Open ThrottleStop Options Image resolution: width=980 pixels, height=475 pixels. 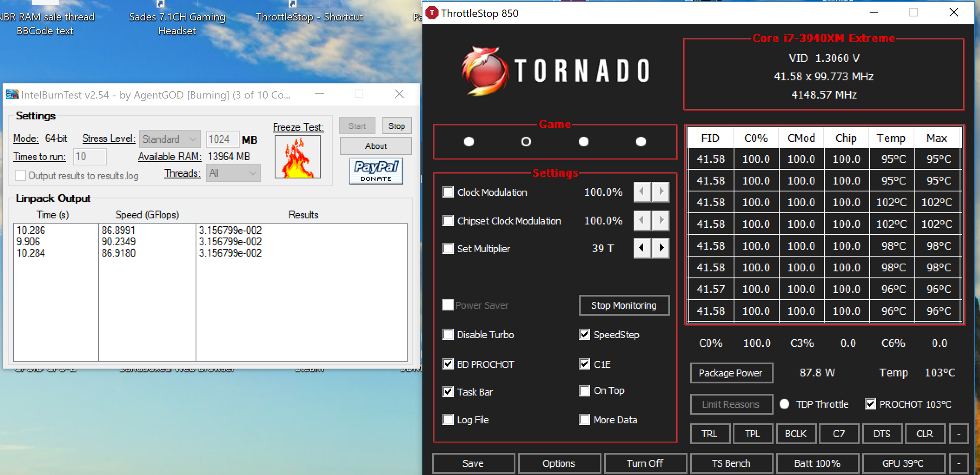click(x=559, y=463)
